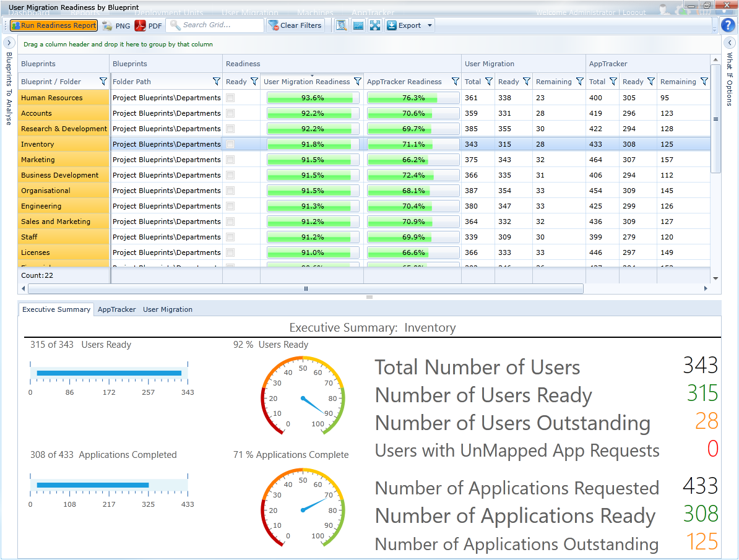Image resolution: width=739 pixels, height=560 pixels.
Task: Click Human Resources user readiness bar 93.6%
Action: [x=313, y=98]
